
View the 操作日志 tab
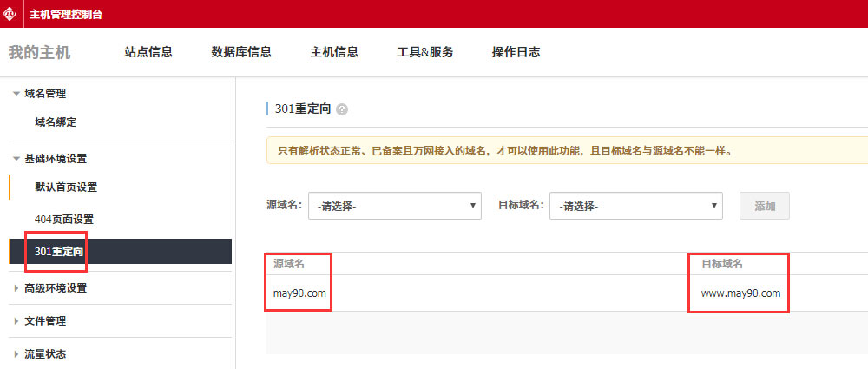[x=516, y=52]
